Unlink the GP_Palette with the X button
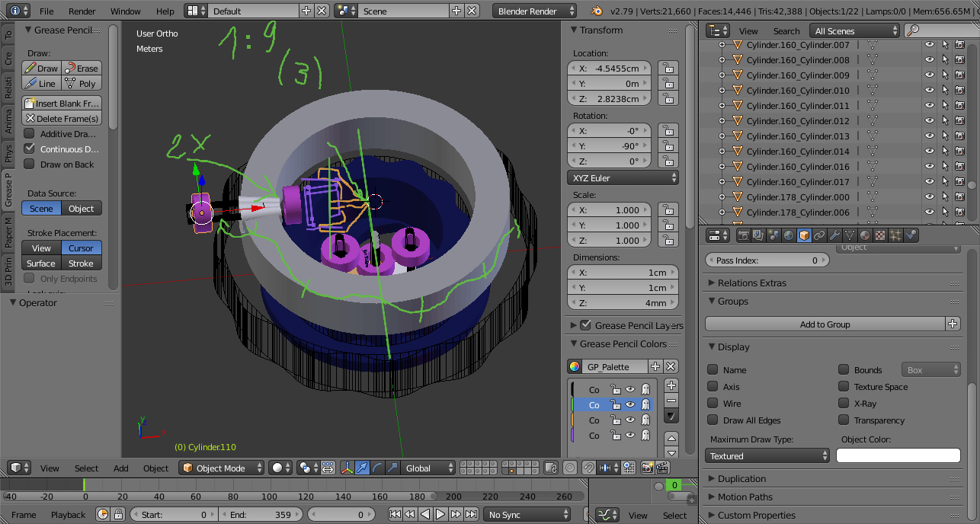The width and height of the screenshot is (980, 524). [671, 366]
